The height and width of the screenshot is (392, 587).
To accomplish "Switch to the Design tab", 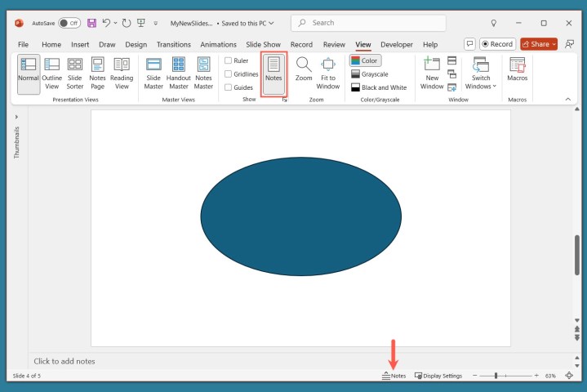I will tap(136, 44).
